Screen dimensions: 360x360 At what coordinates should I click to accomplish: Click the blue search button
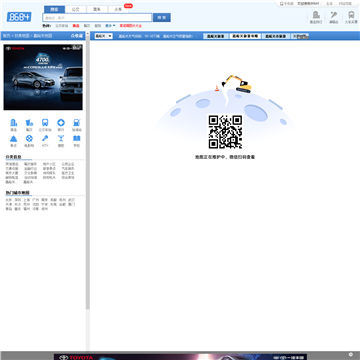[x=162, y=18]
